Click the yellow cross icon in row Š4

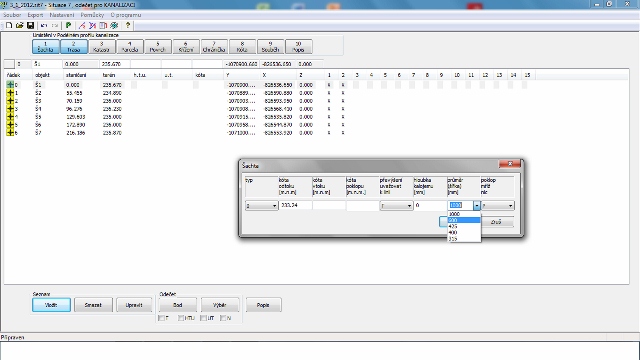click(10, 109)
